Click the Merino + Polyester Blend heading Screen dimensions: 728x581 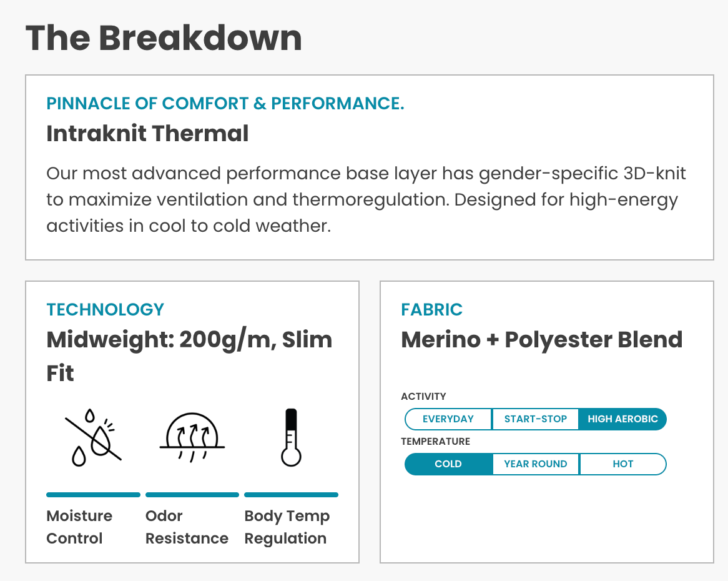(541, 340)
